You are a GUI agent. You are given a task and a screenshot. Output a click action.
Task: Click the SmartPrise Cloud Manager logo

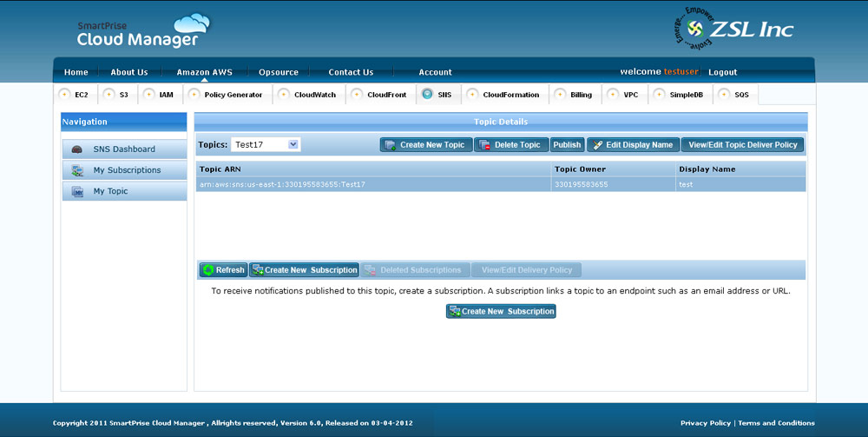pos(143,30)
